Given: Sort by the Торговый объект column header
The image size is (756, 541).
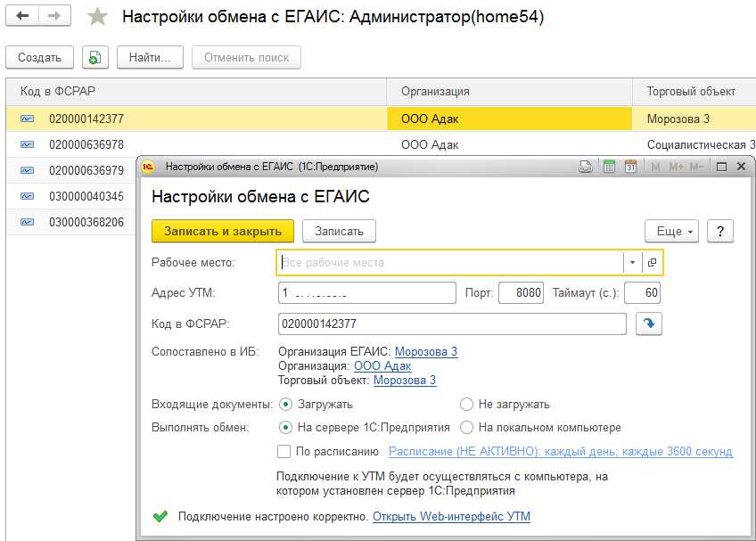Looking at the screenshot, I should (694, 92).
